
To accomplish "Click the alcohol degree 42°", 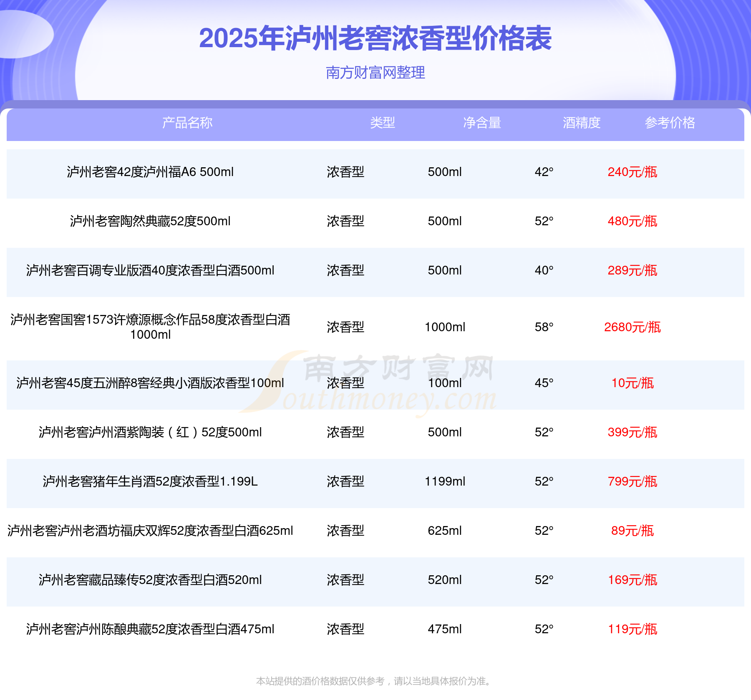I will pyautogui.click(x=544, y=172).
